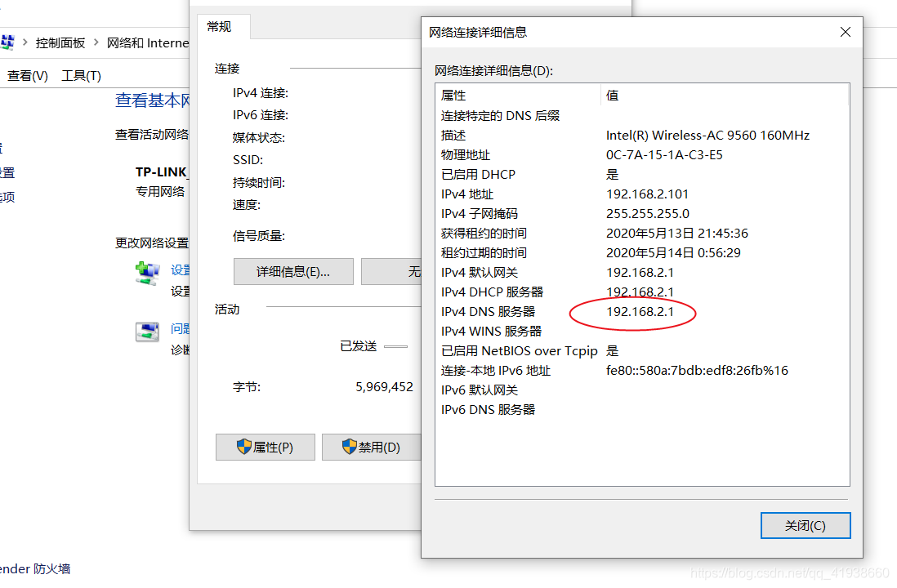Screen dimensions: 897x588
Task: Select the 已启用 DHCP row
Action: [x=642, y=175]
